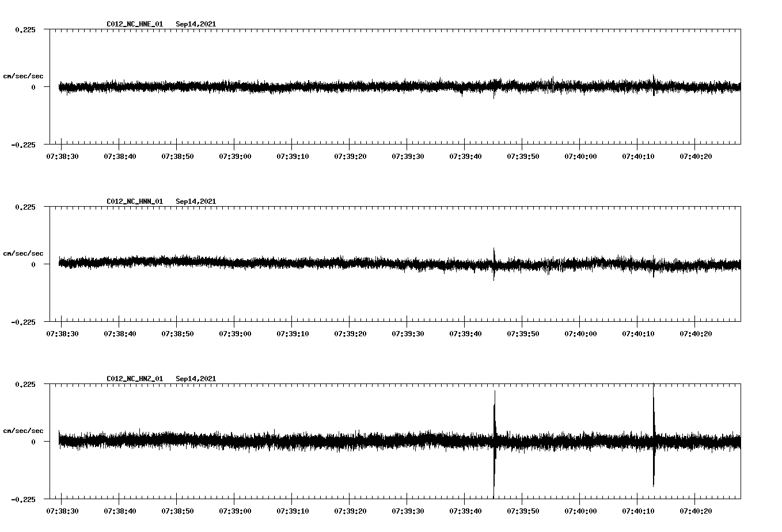Select the Sep14,2021 date on HNE plot

[x=196, y=24]
